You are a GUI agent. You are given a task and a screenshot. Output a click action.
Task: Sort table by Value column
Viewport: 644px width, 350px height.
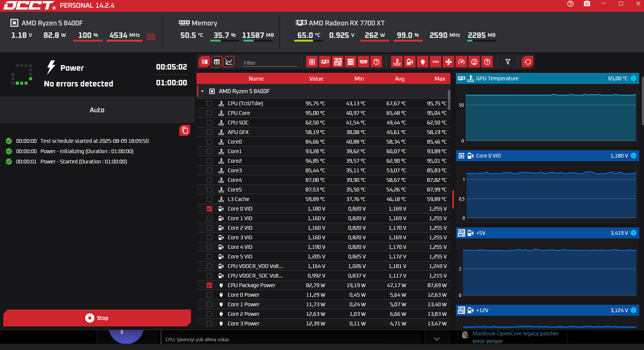pyautogui.click(x=316, y=79)
